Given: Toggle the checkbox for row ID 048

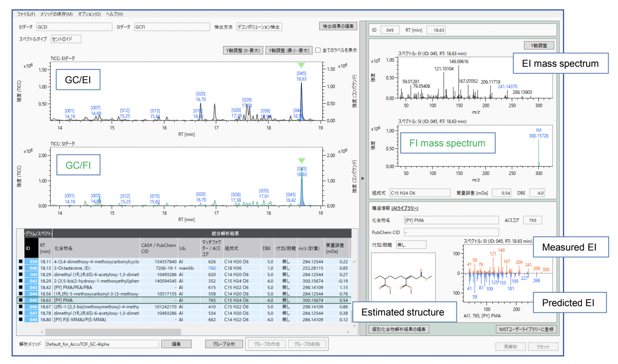Looking at the screenshot, I should tap(20, 320).
